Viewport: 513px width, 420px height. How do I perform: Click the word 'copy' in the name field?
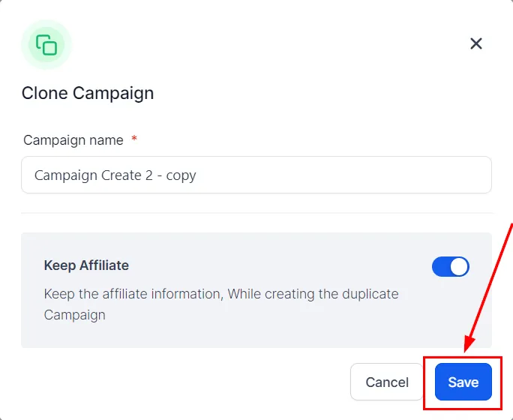[x=181, y=176]
